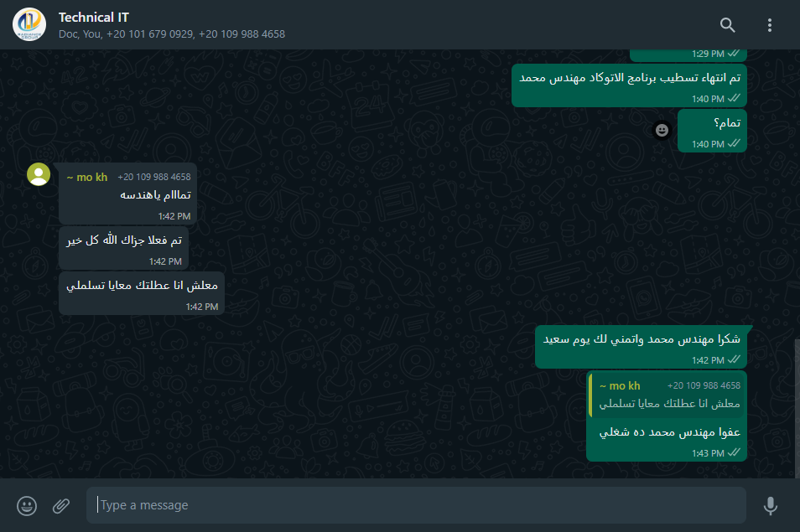Click phone number +20 109 988 4658 in message

coord(154,177)
